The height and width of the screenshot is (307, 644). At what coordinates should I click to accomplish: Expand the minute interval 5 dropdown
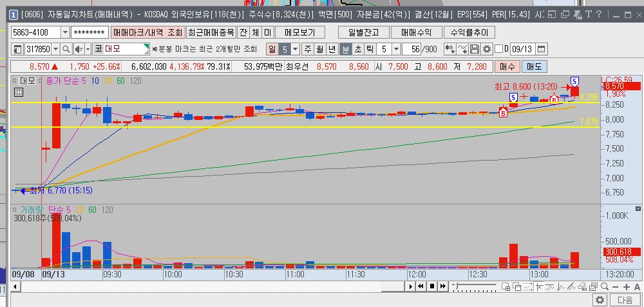[x=396, y=49]
